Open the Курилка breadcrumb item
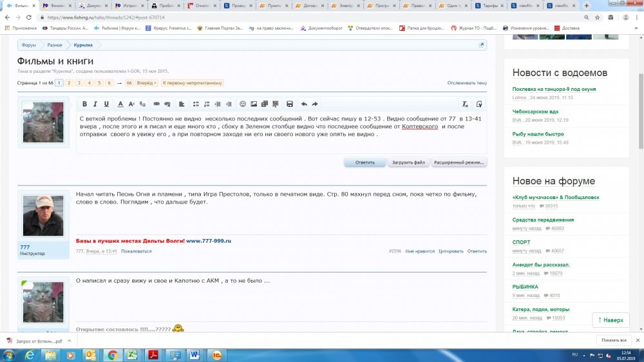This screenshot has height=362, width=644. (83, 45)
